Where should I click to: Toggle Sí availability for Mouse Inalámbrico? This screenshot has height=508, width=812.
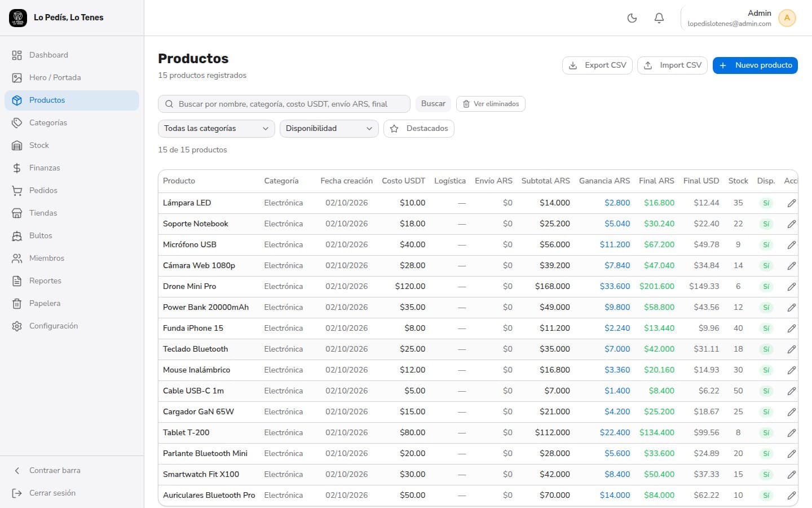click(766, 370)
